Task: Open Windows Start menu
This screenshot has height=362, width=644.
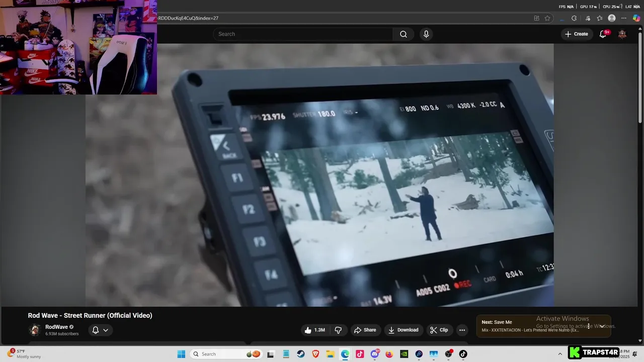Action: pos(181,354)
